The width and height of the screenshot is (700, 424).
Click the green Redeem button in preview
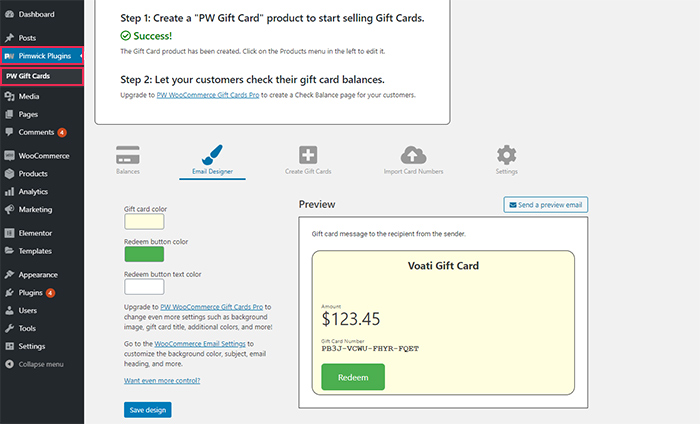(x=353, y=377)
